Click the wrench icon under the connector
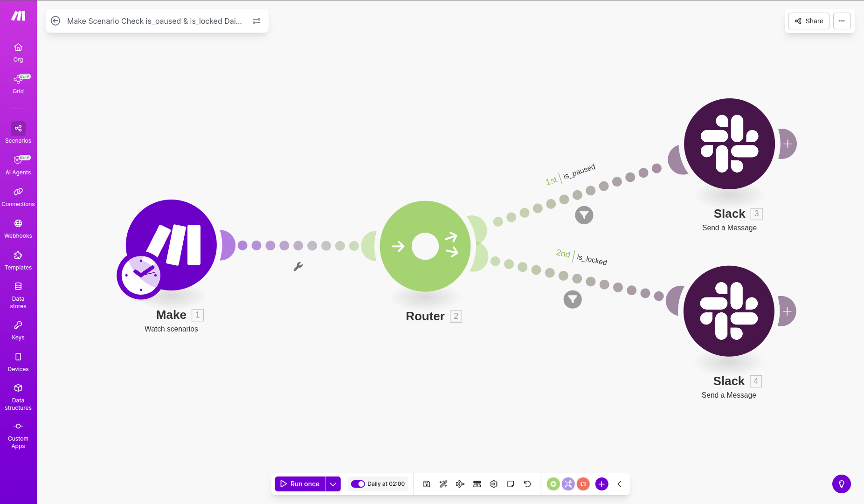The image size is (864, 504). pos(298,267)
